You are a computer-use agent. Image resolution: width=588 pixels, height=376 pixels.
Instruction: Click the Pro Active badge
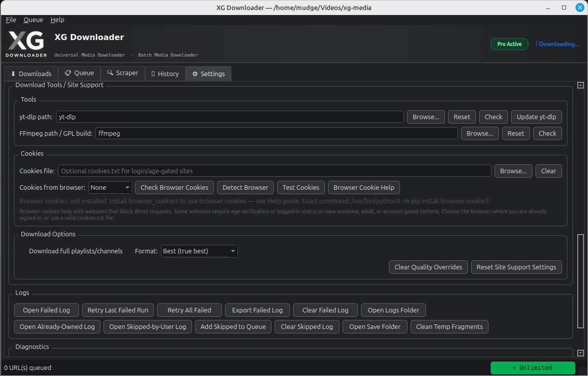[x=509, y=44]
